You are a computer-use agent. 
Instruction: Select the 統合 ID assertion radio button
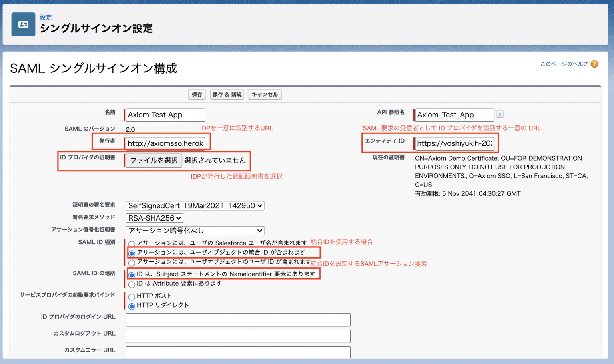click(132, 253)
